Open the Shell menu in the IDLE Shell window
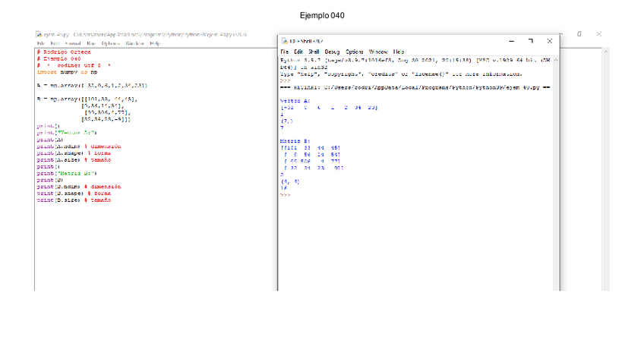The width and height of the screenshot is (644, 362). click(x=314, y=52)
